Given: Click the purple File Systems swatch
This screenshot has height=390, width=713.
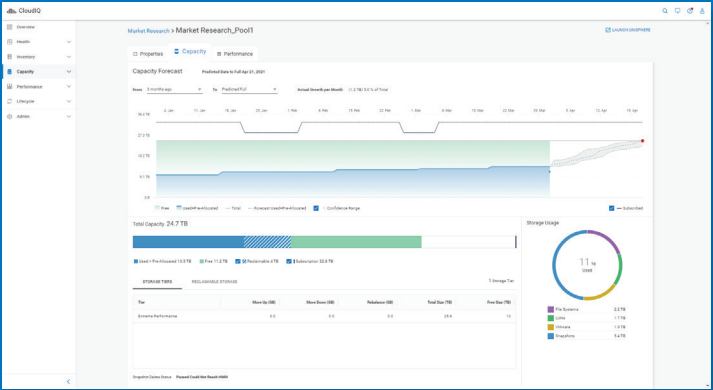Looking at the screenshot, I should point(551,310).
